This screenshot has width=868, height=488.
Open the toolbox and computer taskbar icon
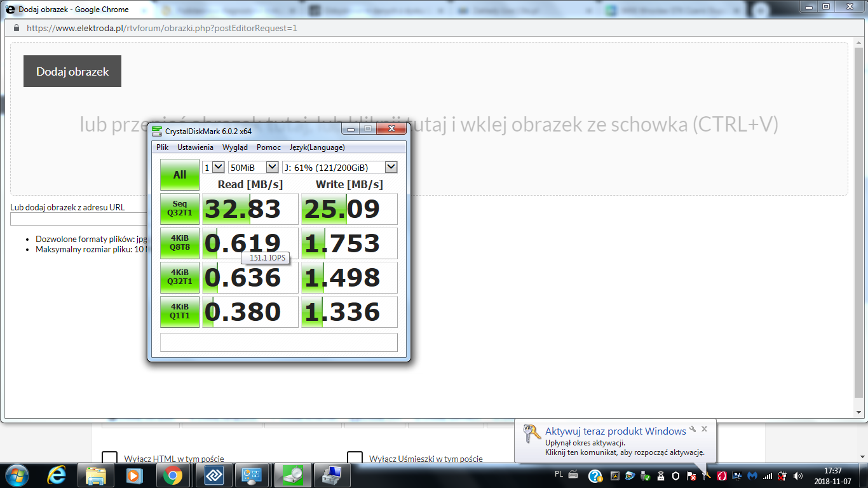331,475
